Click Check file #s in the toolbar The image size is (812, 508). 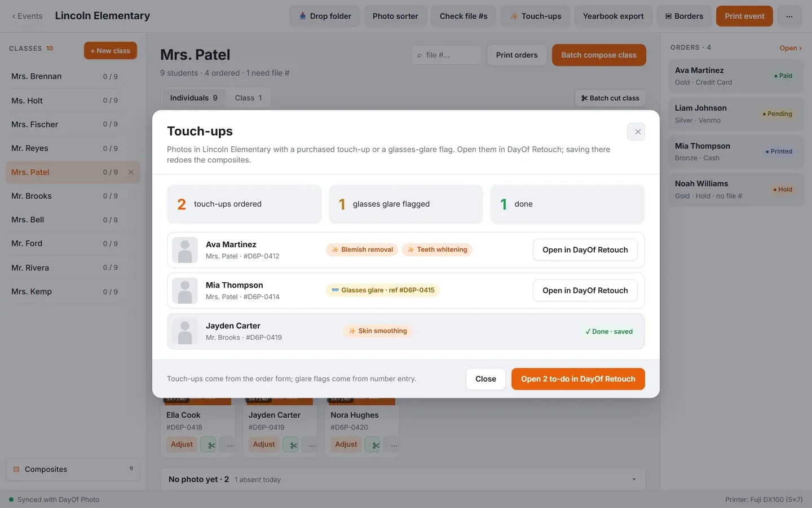pos(464,16)
